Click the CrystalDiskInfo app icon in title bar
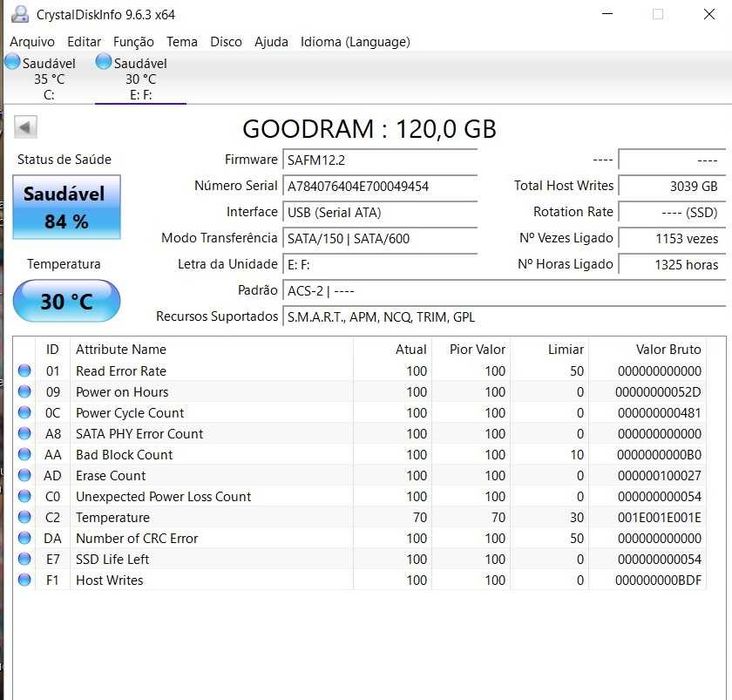Screen dimensions: 732x700 pyautogui.click(x=18, y=15)
